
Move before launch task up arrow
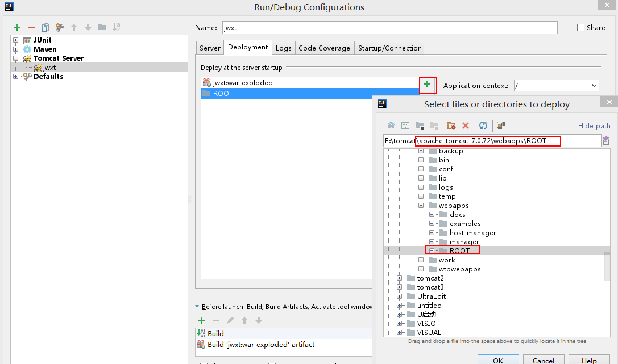tap(244, 320)
